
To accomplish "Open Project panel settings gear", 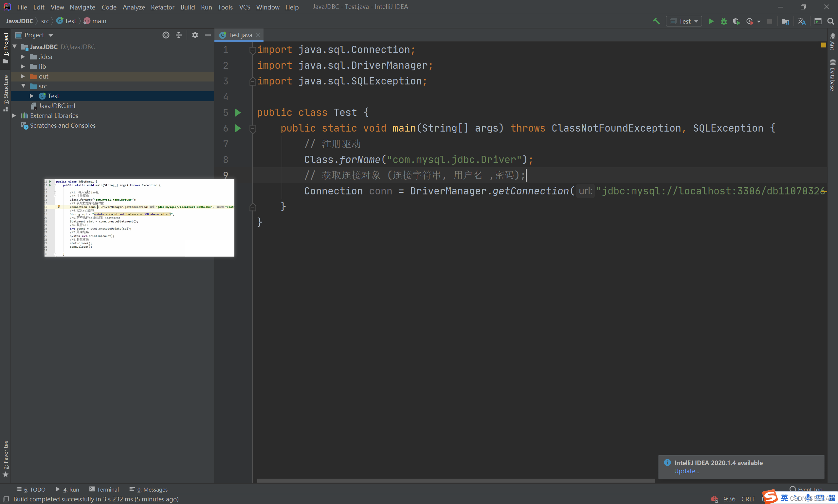I will [195, 35].
